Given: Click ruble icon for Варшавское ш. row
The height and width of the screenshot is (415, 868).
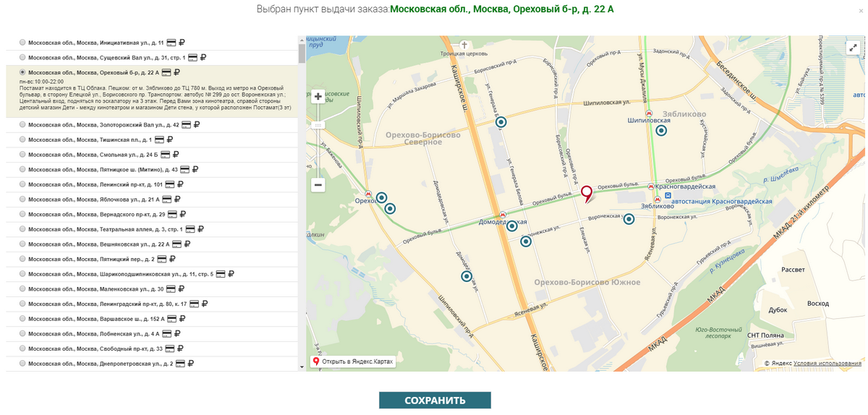Looking at the screenshot, I should pyautogui.click(x=182, y=319).
